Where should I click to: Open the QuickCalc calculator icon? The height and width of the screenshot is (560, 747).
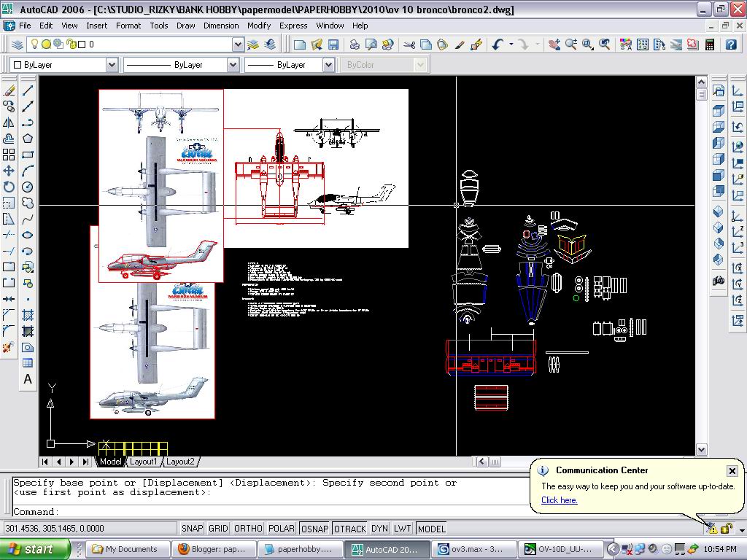[710, 44]
